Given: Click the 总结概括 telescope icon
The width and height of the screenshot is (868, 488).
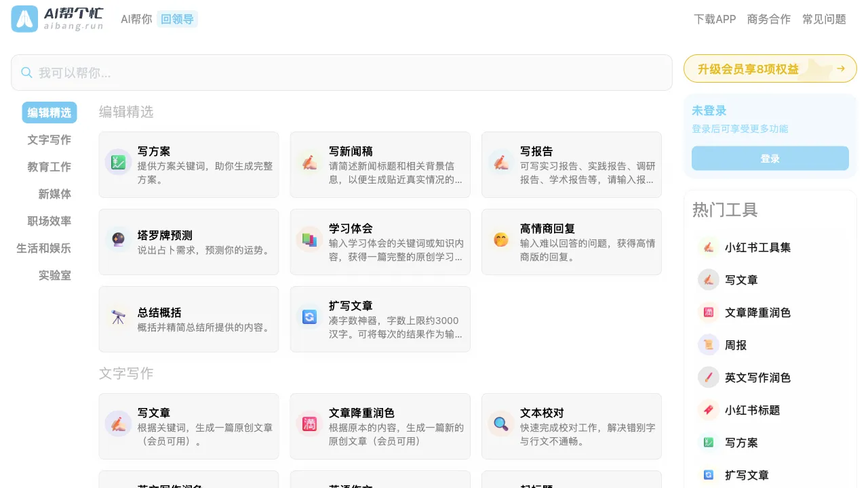Looking at the screenshot, I should click(118, 317).
